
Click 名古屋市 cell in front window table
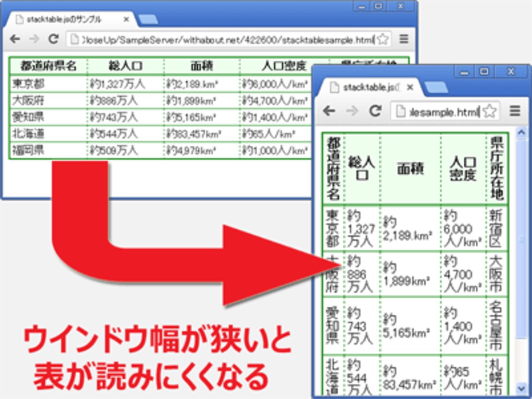(x=497, y=326)
